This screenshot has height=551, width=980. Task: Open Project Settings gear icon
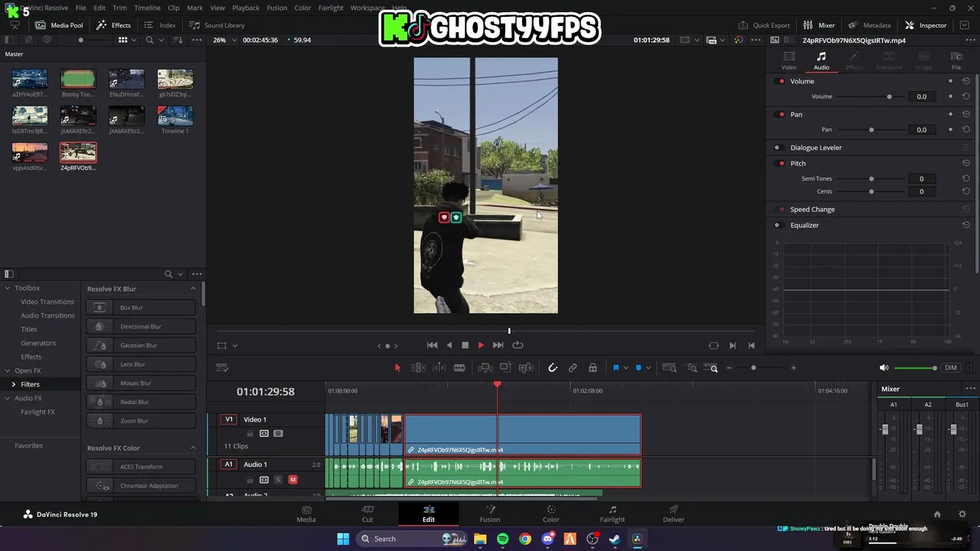pos(962,514)
